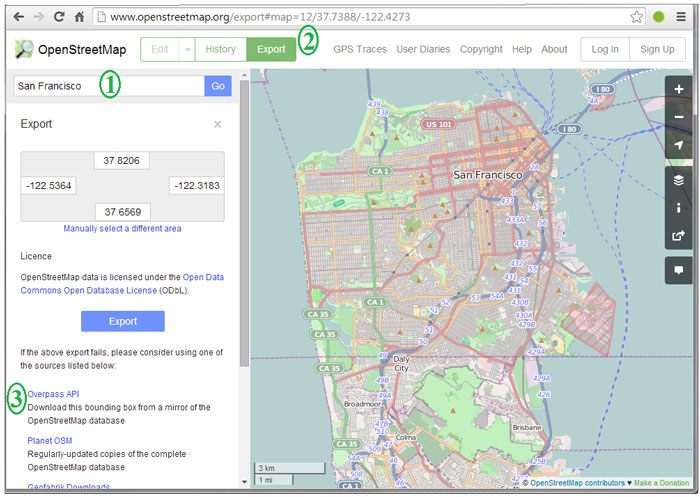Click OpenStreetMap contributors attribution link
This screenshot has height=497, width=700.
point(578,483)
